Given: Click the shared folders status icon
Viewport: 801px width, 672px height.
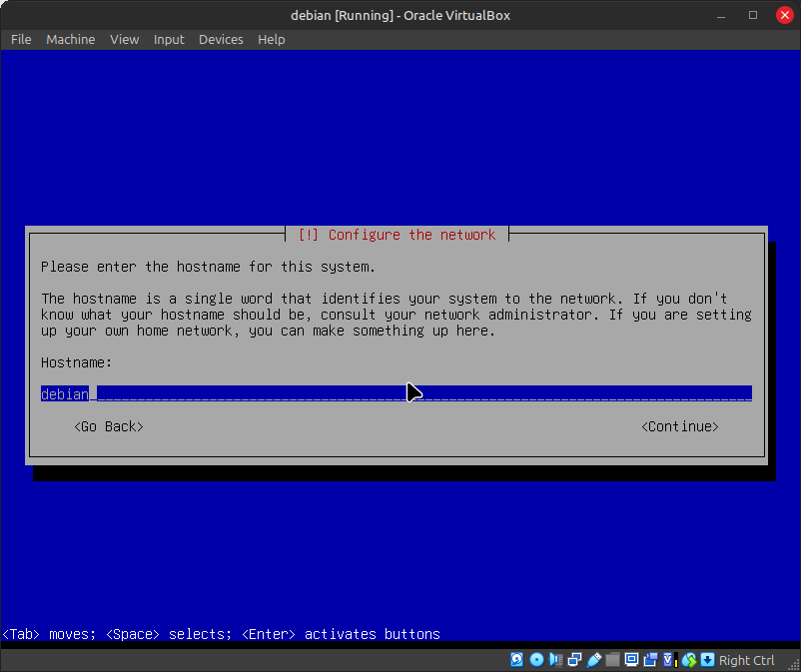Looking at the screenshot, I should pyautogui.click(x=612, y=660).
